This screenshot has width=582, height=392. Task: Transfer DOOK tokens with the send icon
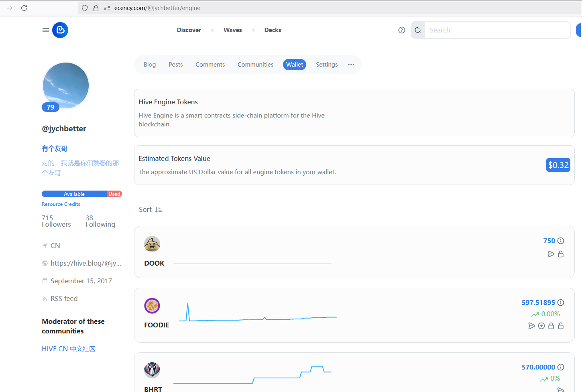(551, 254)
